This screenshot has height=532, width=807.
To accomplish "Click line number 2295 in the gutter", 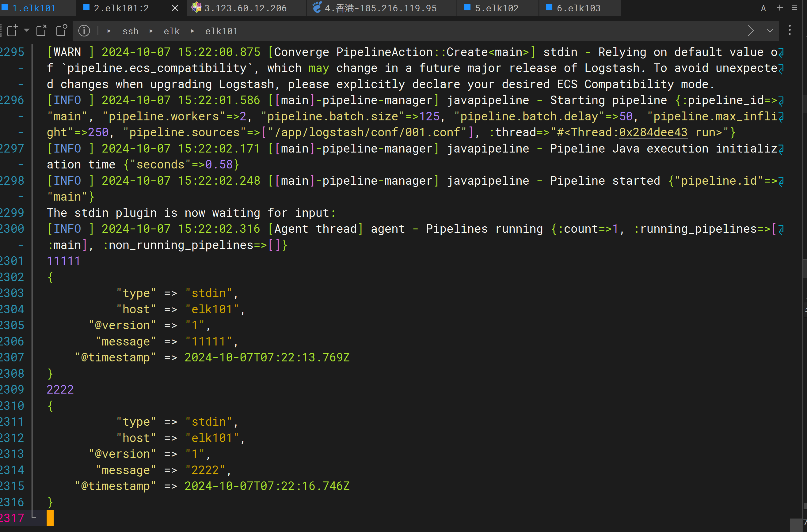I will (12, 52).
